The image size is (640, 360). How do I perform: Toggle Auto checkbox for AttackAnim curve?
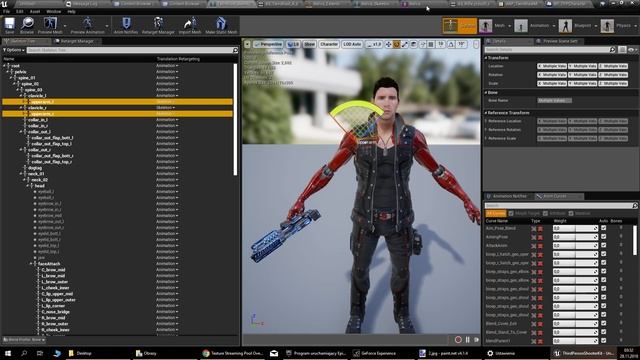click(x=604, y=245)
